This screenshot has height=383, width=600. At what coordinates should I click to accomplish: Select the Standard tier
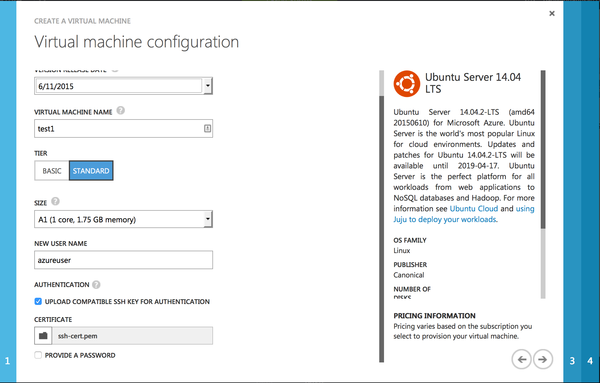[x=91, y=171]
